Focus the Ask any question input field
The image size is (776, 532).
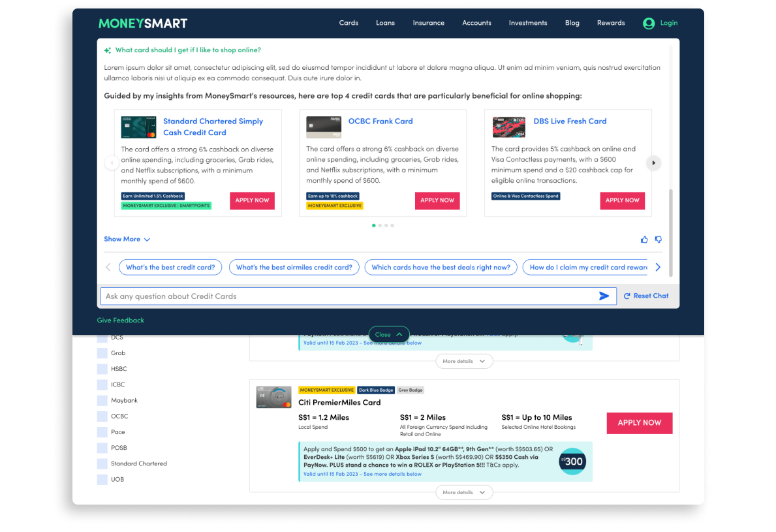coord(358,296)
